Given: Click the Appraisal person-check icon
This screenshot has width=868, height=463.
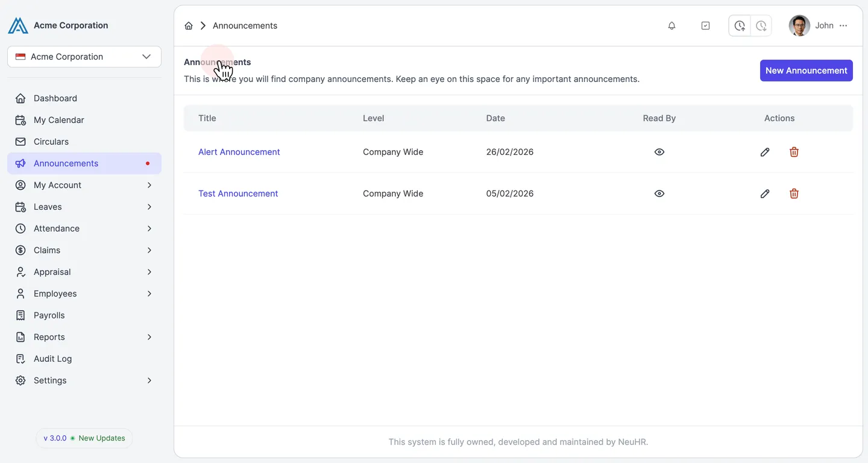Looking at the screenshot, I should pos(20,272).
